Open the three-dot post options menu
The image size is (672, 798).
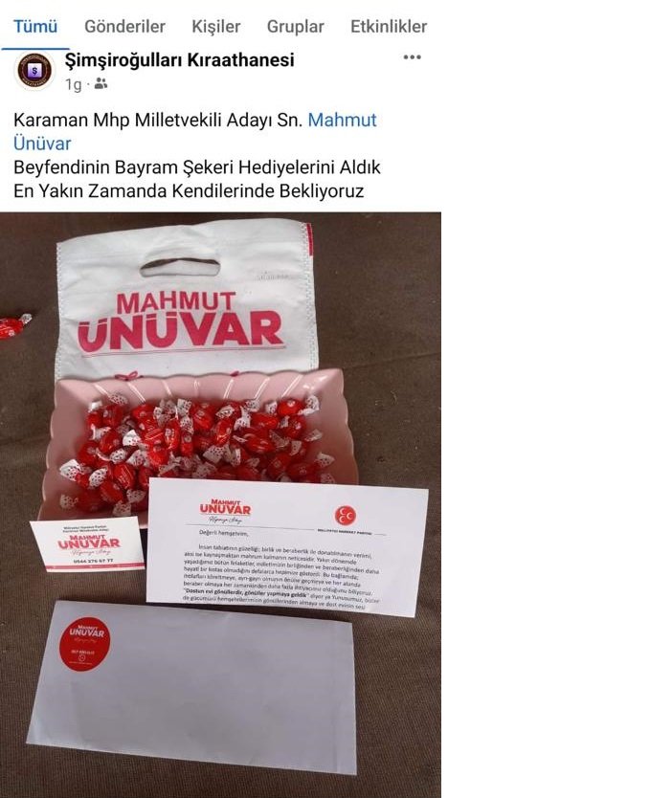[x=412, y=57]
